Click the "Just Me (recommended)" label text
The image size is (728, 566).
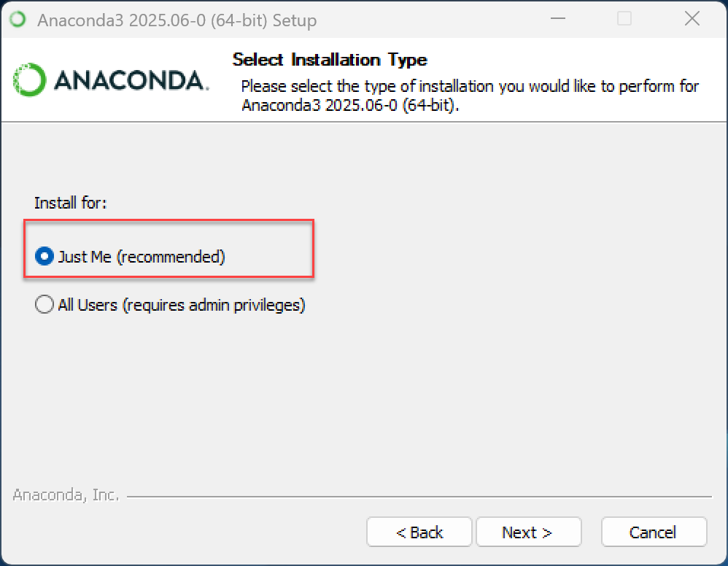(x=141, y=257)
